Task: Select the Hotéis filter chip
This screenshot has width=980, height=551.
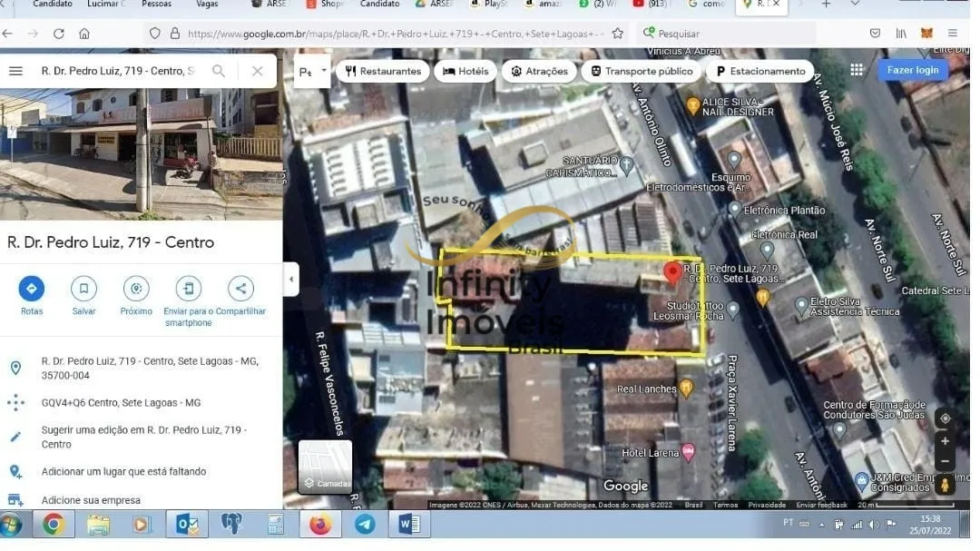Action: (x=465, y=72)
